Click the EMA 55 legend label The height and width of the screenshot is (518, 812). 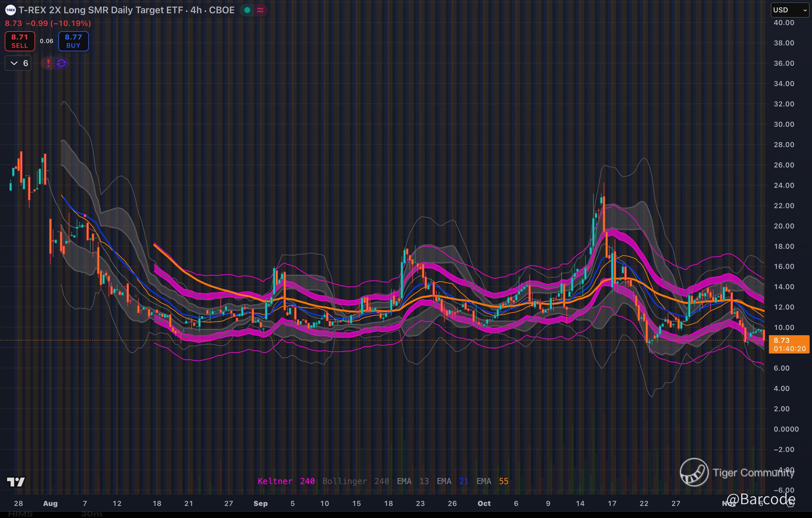[492, 481]
